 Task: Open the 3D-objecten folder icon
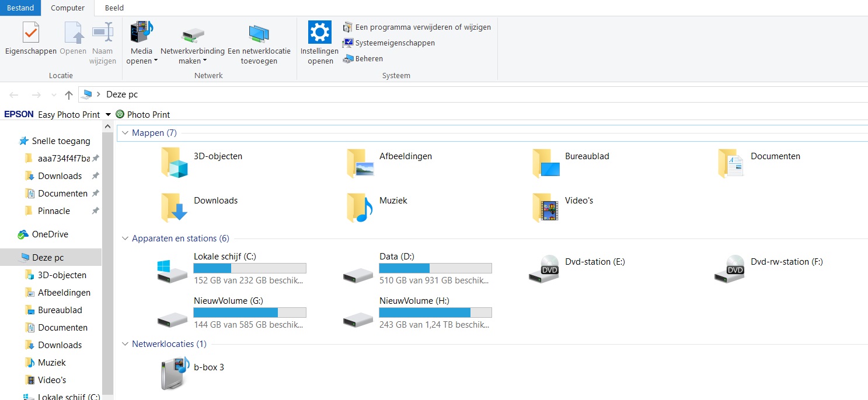click(175, 163)
